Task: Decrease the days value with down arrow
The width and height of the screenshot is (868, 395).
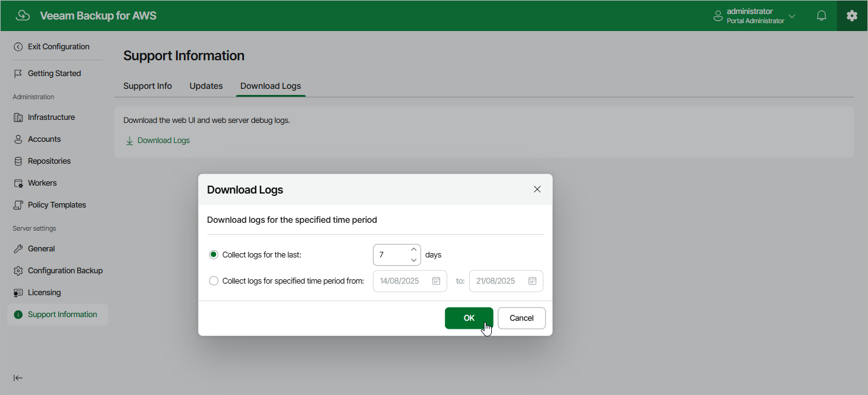Action: click(414, 260)
